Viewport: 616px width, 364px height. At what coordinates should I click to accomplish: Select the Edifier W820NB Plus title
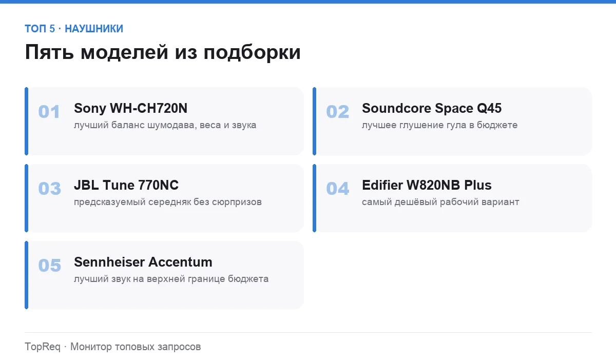coord(427,185)
